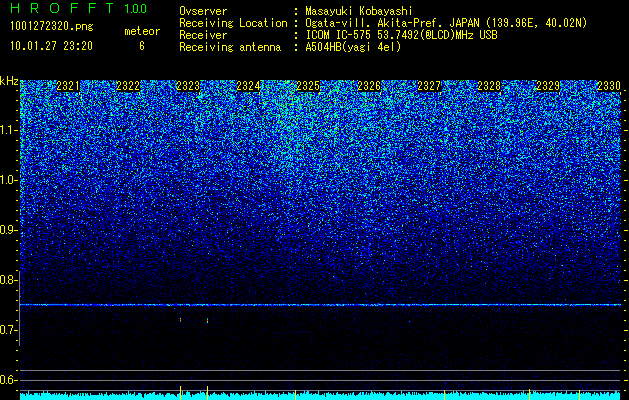Click the observer name Masayuki Kobayashi
The image size is (629, 400).
[358, 11]
